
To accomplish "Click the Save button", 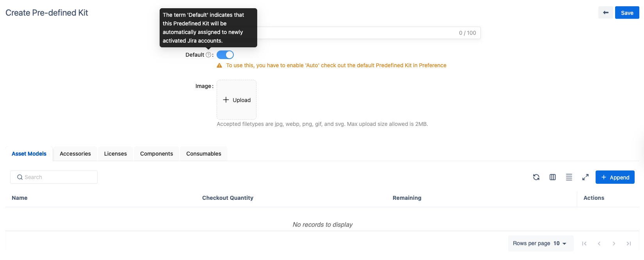I will [x=627, y=13].
